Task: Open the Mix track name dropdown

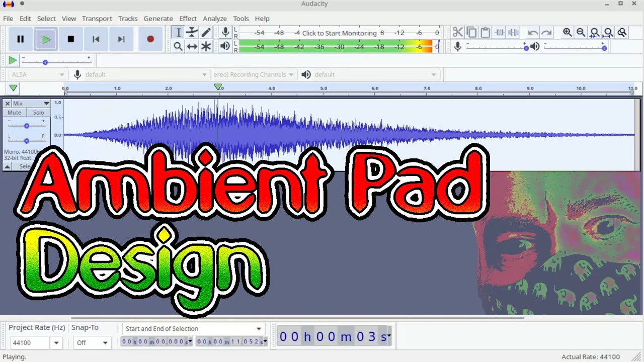Action: 31,103
